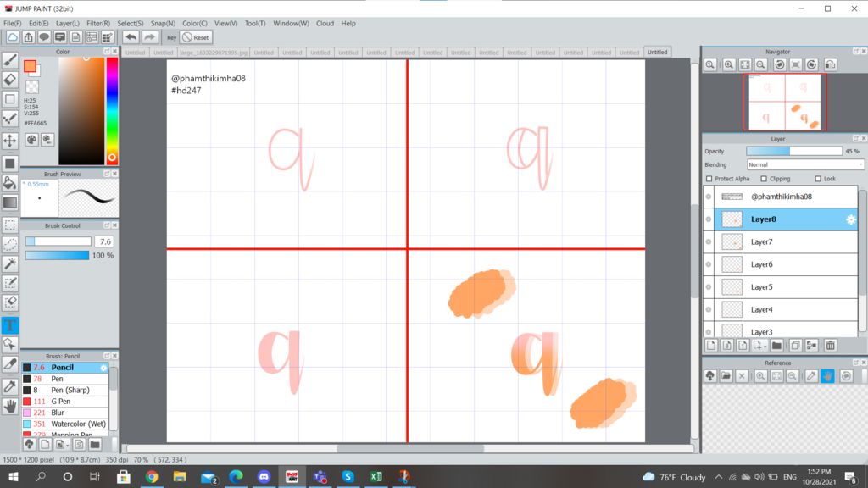The image size is (868, 488).
Task: Open Chrome from the taskbar
Action: coord(152,476)
